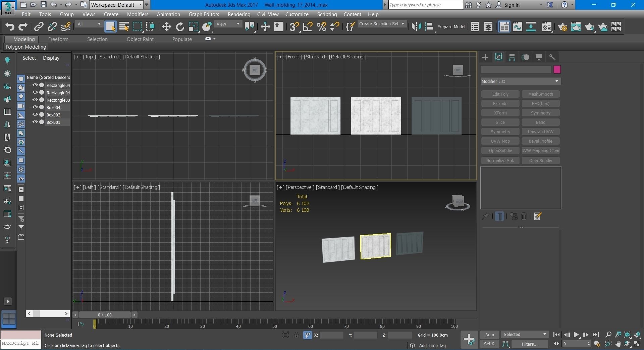Image resolution: width=644 pixels, height=350 pixels.
Task: Toggle visibility of Rectangle03
Action: coord(35,100)
